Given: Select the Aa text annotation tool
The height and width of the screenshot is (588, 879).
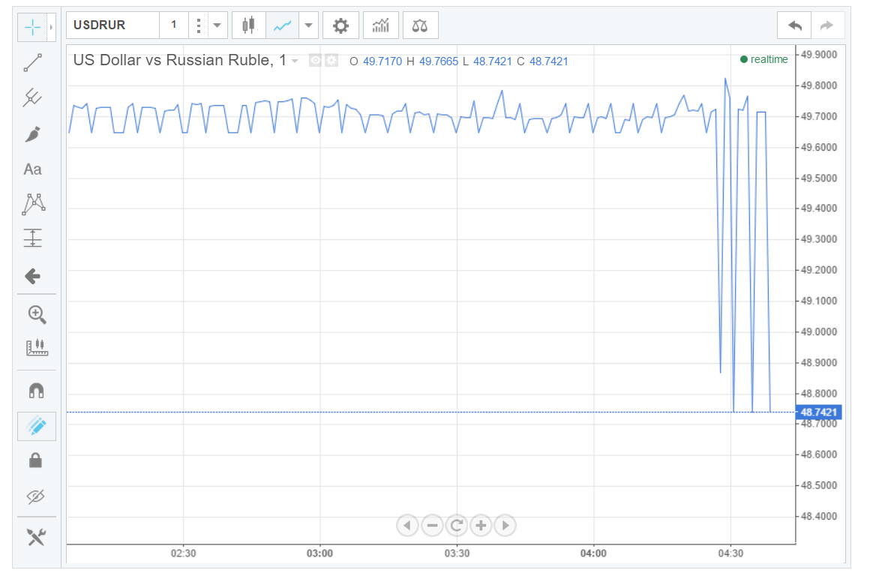Looking at the screenshot, I should point(32,169).
